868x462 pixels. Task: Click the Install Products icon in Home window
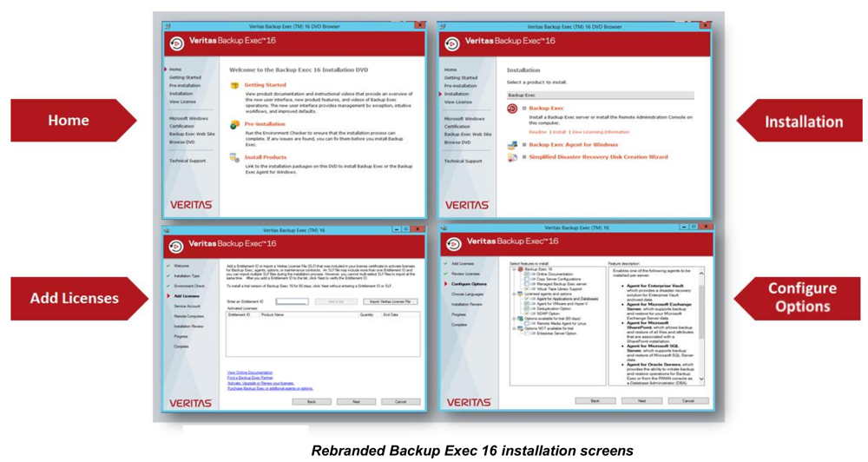(234, 158)
